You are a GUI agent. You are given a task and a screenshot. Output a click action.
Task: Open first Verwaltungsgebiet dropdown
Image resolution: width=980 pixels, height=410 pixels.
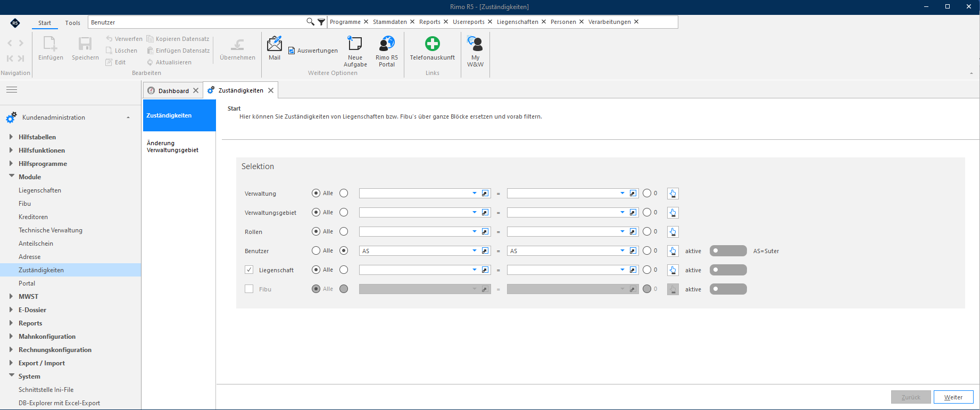pos(475,213)
